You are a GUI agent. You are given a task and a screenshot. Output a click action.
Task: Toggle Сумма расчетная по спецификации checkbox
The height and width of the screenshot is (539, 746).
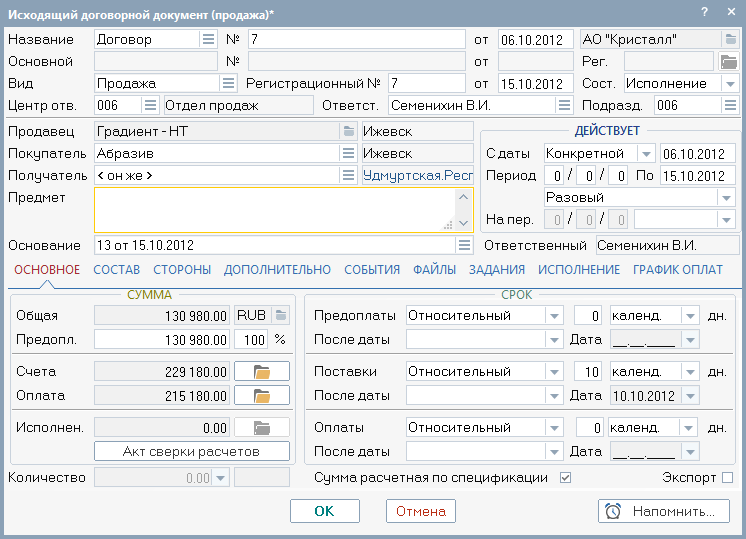click(566, 478)
